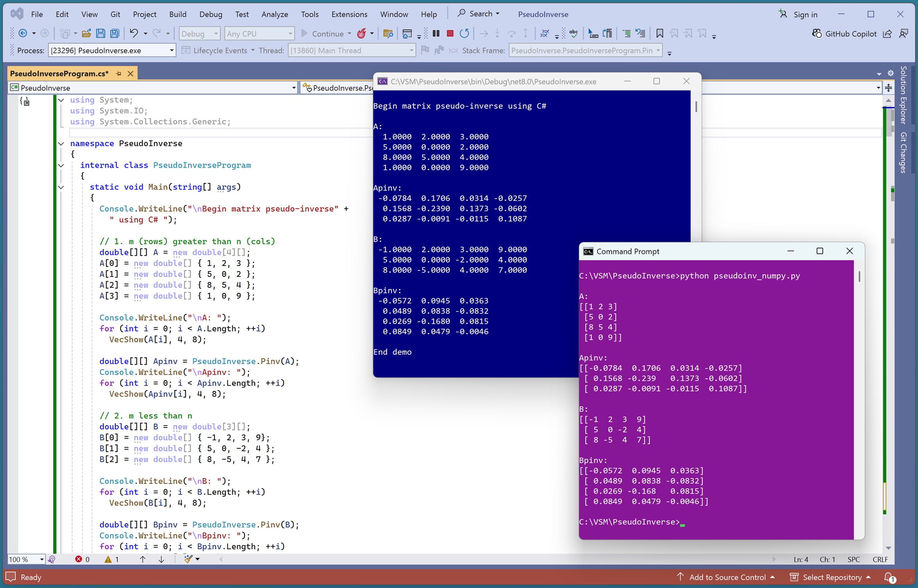This screenshot has width=918, height=588.
Task: Collapse the namespace PseudoInverse block
Action: 61,144
